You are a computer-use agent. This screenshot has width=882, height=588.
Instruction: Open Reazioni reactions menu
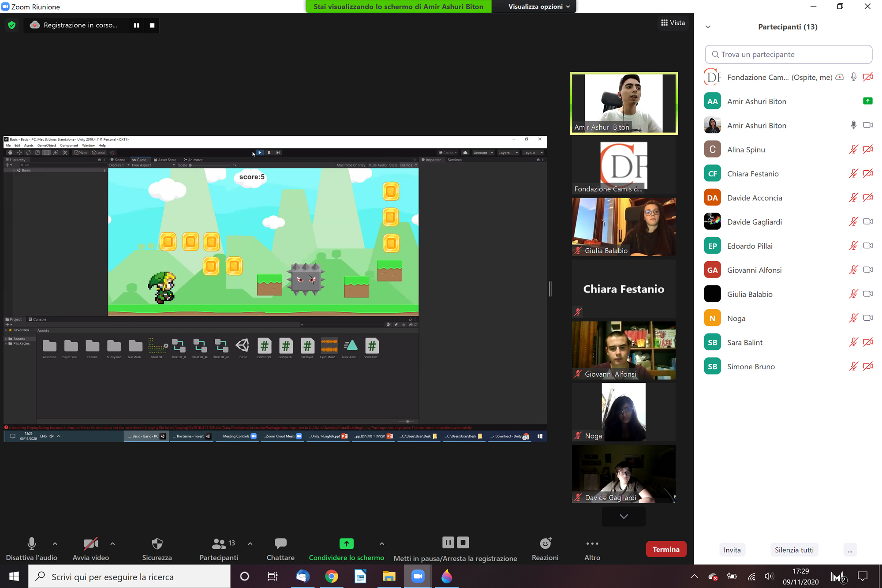(545, 549)
